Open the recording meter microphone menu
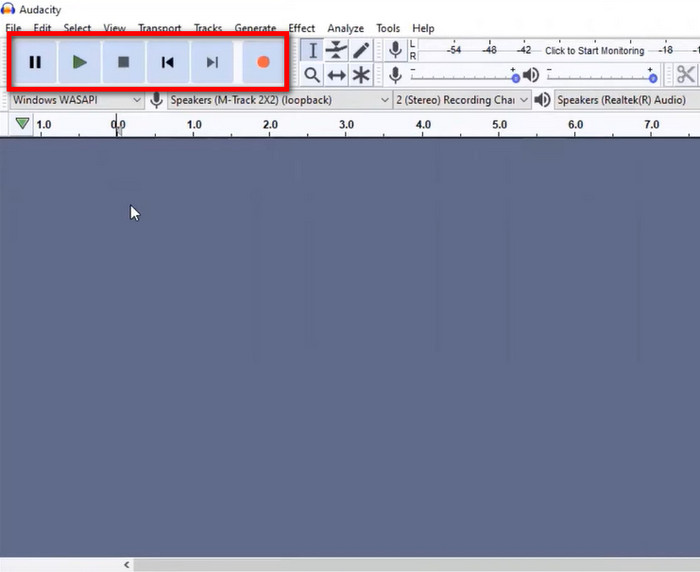This screenshot has height=572, width=700. (x=395, y=50)
